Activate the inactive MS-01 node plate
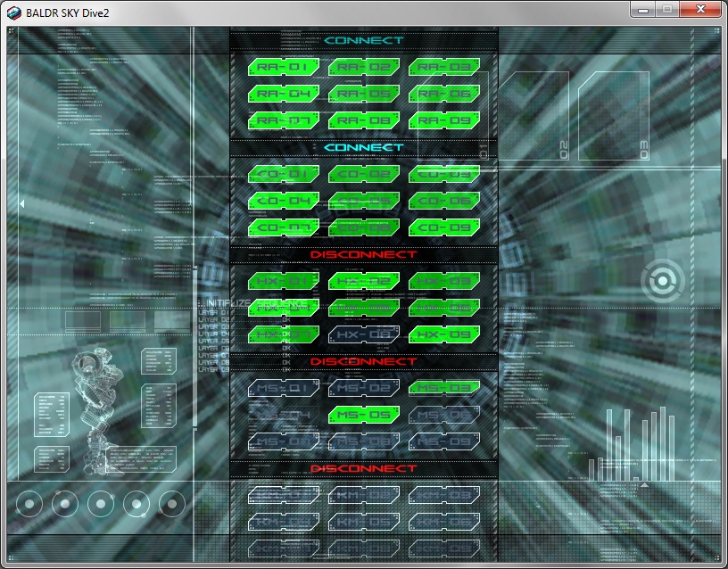The height and width of the screenshot is (569, 728). (284, 388)
